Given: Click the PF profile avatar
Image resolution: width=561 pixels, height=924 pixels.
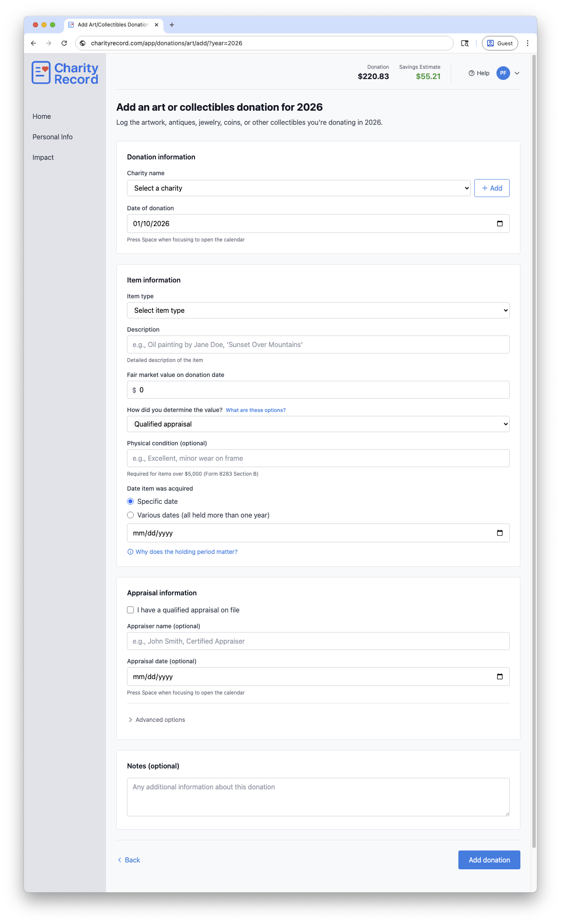Looking at the screenshot, I should click(x=503, y=73).
